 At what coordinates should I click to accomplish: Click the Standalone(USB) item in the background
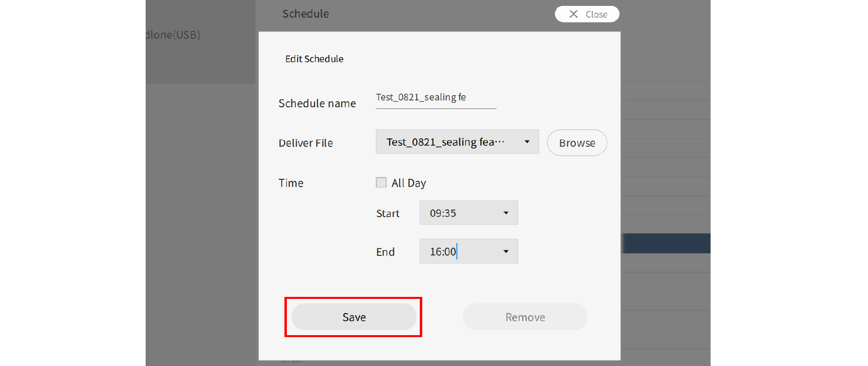(173, 35)
